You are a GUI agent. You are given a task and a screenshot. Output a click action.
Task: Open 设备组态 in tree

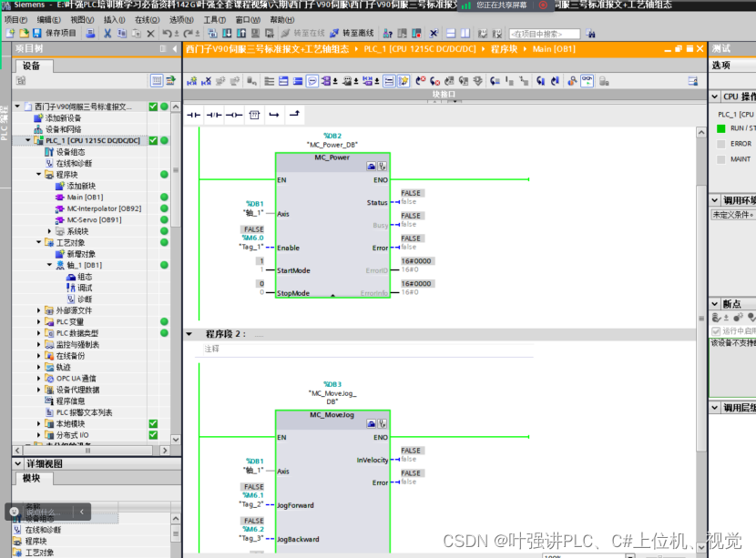tap(70, 152)
